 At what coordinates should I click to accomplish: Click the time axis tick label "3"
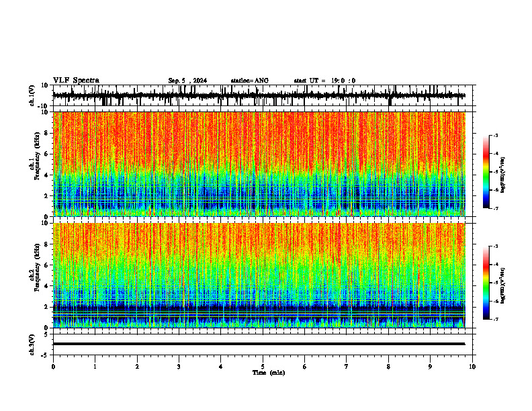click(x=179, y=367)
